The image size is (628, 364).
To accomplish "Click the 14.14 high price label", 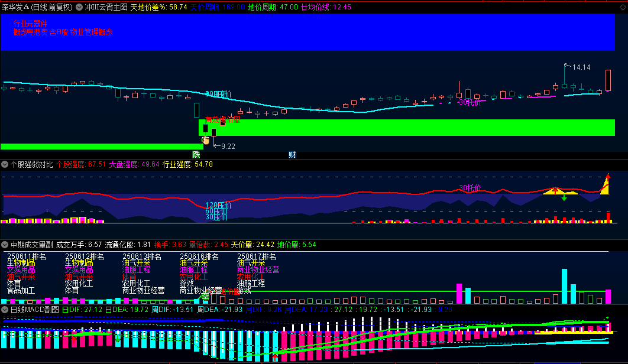I will 581,67.
